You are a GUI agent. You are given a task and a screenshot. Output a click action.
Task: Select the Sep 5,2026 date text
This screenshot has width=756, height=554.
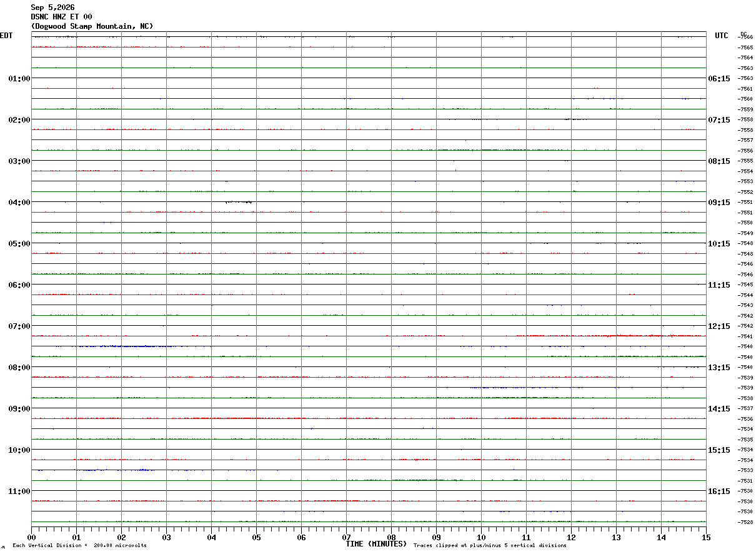tap(52, 8)
